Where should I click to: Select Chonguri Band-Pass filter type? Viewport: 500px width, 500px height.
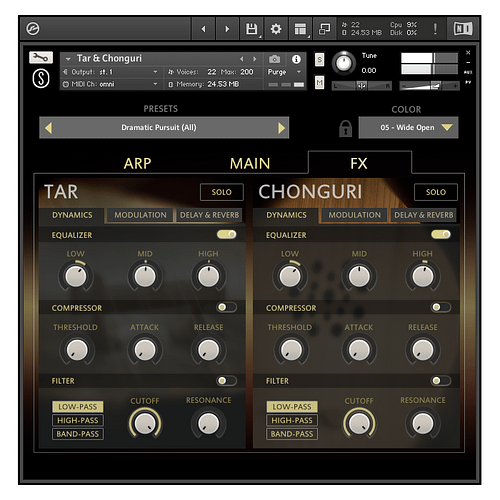tap(292, 434)
